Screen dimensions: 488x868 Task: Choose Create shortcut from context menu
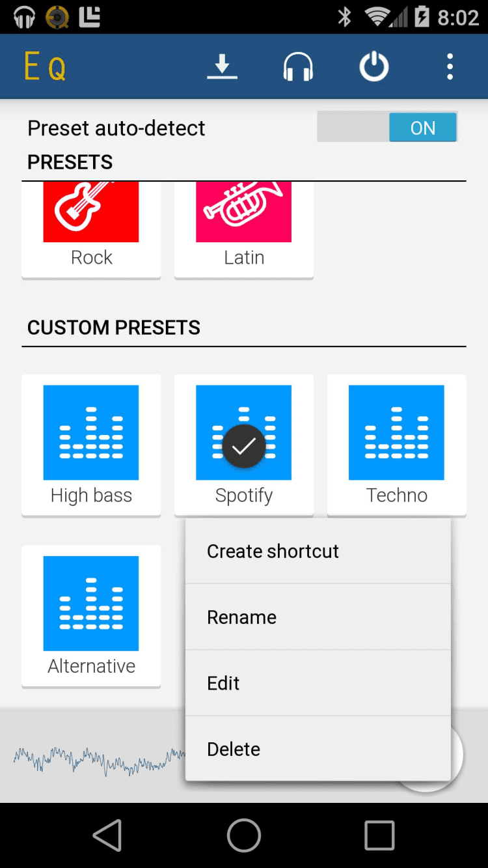(x=318, y=551)
